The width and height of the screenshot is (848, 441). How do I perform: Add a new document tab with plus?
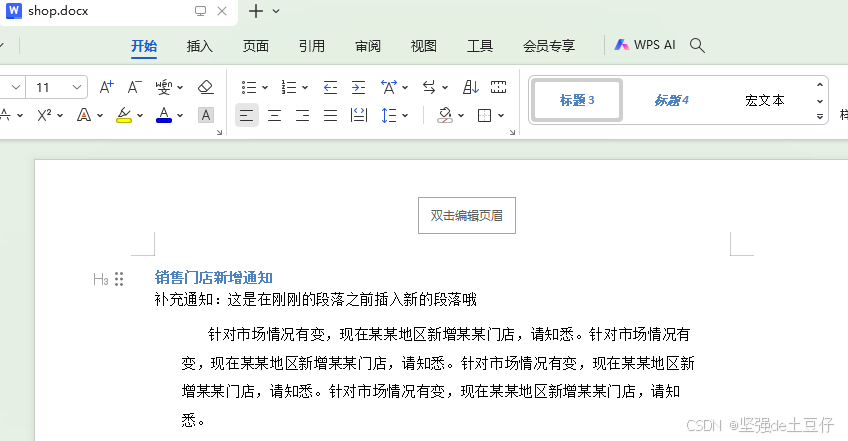(x=256, y=11)
